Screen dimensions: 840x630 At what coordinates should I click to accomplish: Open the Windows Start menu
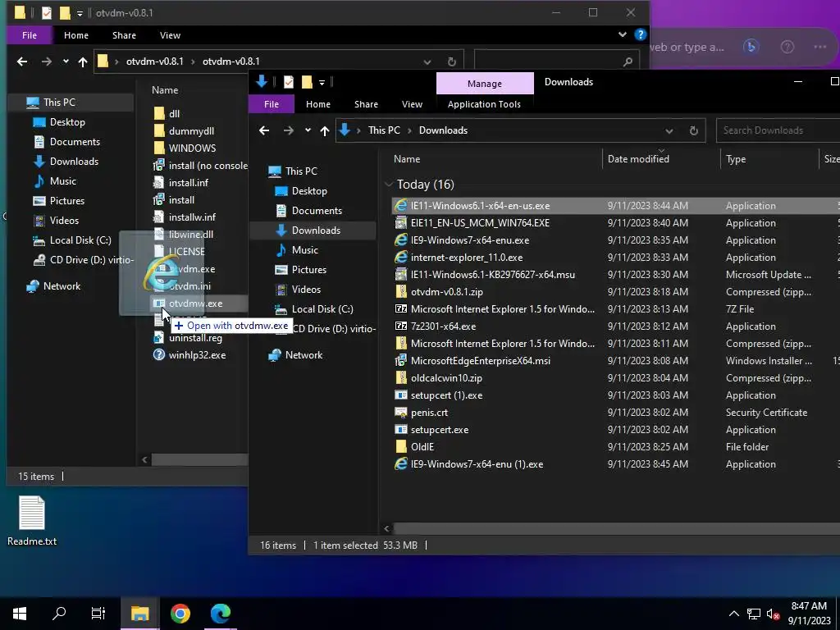(x=20, y=614)
